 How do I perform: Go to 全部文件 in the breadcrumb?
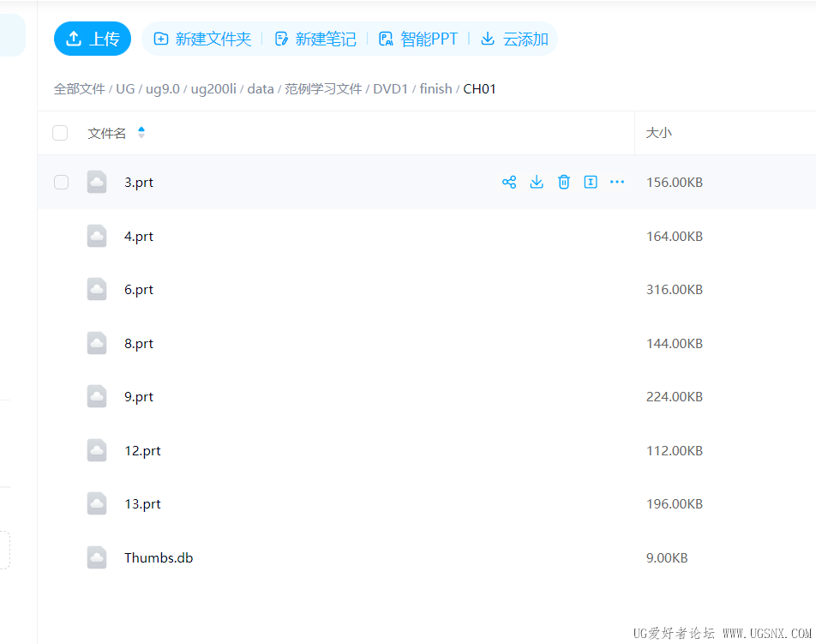(x=79, y=89)
